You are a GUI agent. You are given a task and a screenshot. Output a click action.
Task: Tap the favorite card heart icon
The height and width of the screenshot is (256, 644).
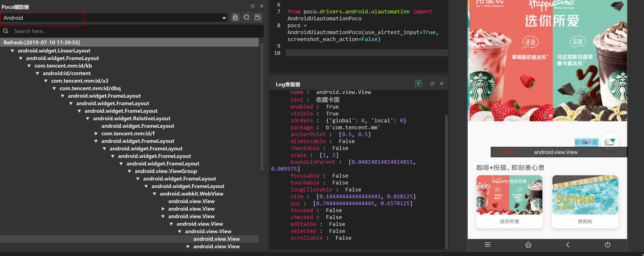[609, 142]
